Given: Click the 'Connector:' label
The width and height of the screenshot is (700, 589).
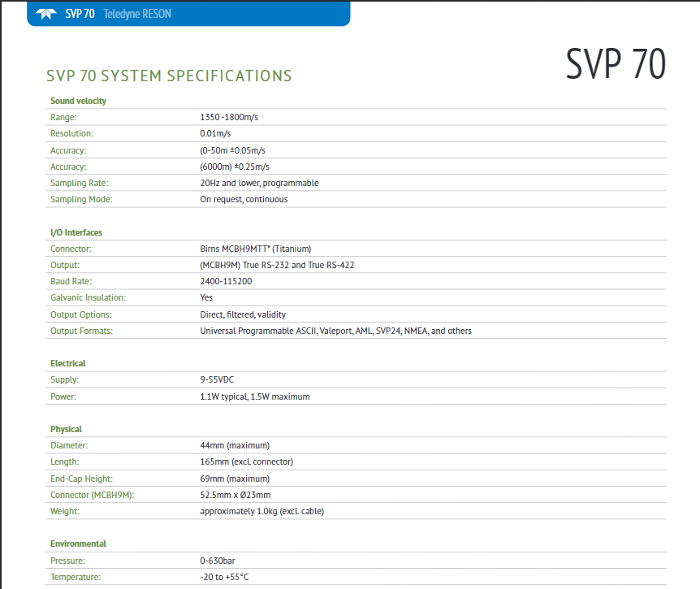Looking at the screenshot, I should point(71,249).
